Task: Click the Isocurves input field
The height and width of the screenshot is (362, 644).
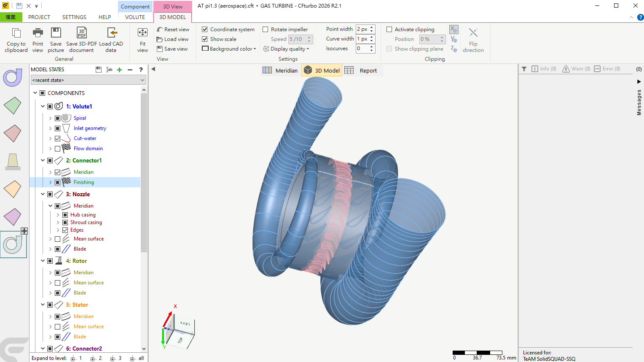Action: coord(362,49)
